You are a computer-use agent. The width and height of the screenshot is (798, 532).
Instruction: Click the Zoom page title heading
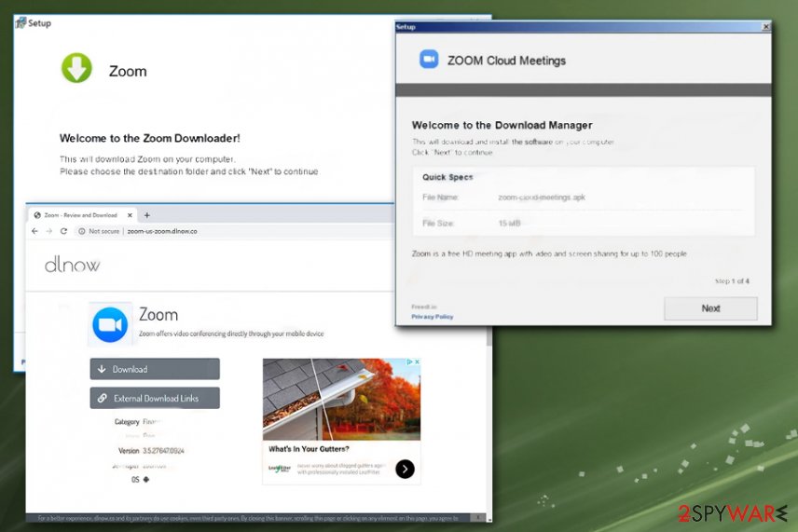point(158,315)
